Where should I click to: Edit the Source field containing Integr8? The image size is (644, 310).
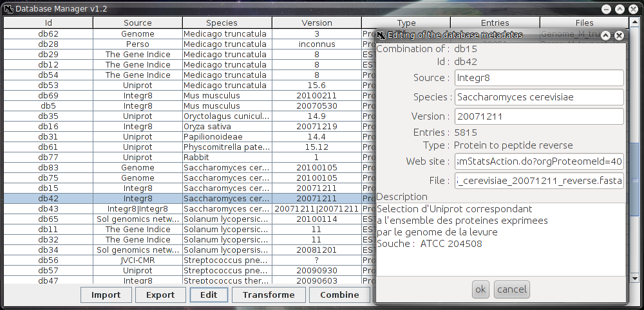(x=538, y=78)
